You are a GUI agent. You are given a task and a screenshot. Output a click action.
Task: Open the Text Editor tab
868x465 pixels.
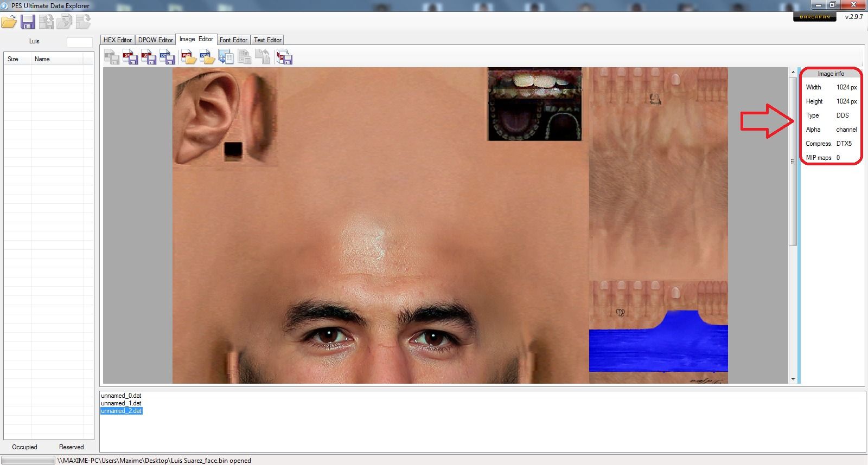pos(268,40)
